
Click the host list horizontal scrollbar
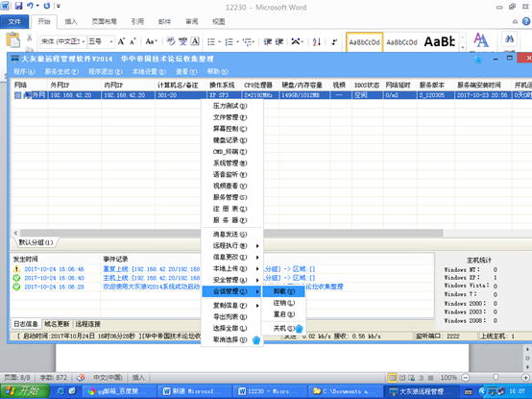click(x=230, y=233)
